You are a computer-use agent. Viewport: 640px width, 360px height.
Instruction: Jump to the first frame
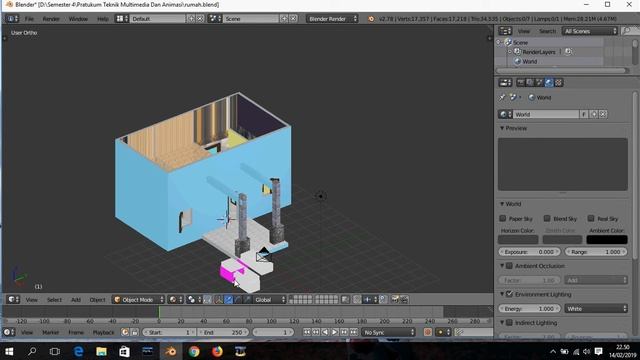307,332
